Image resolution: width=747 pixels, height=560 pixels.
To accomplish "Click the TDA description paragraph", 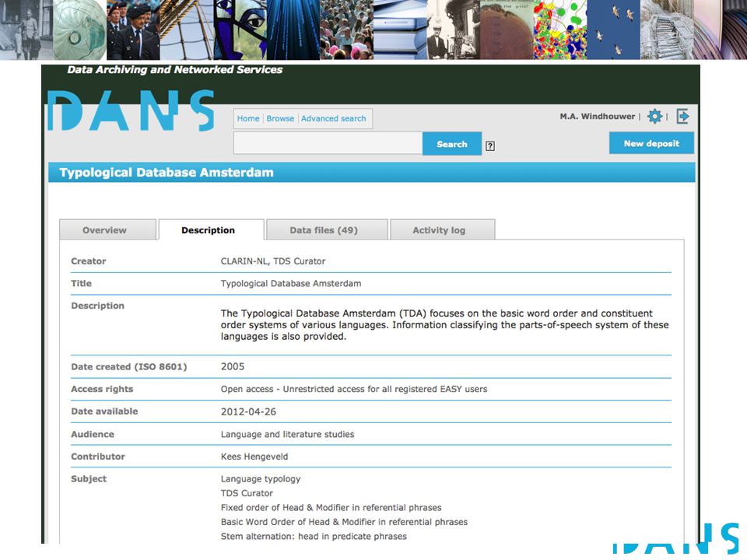I will pyautogui.click(x=444, y=325).
